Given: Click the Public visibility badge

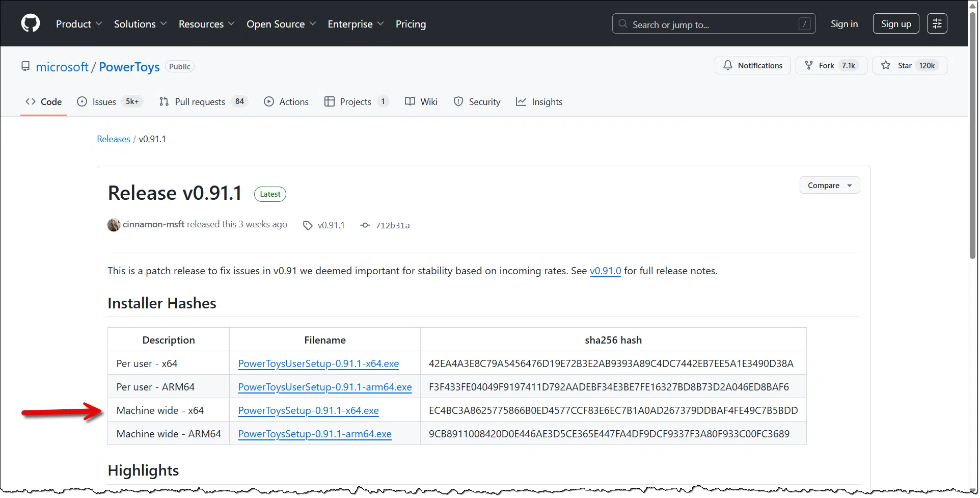Looking at the screenshot, I should click(179, 67).
